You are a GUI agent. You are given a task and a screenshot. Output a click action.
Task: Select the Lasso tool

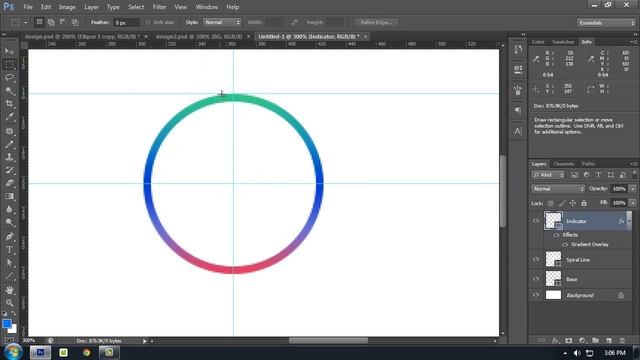pos(9,77)
